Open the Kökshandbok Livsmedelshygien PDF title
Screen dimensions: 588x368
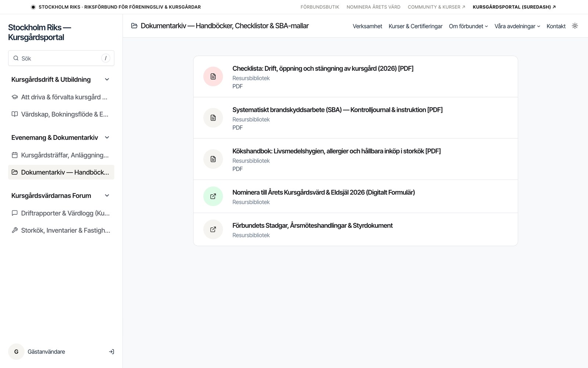coord(336,151)
